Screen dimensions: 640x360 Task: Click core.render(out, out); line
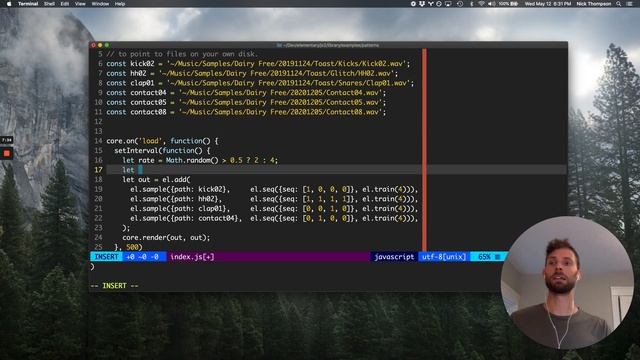(x=166, y=238)
